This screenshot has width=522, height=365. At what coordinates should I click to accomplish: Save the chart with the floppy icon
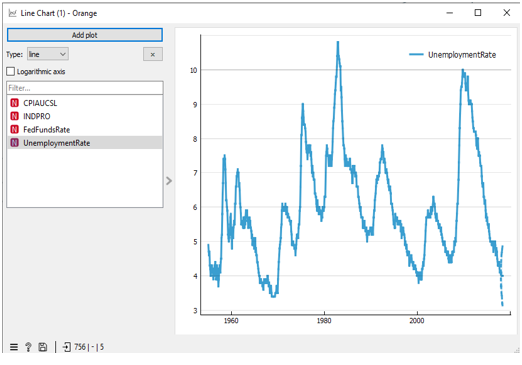coord(43,347)
